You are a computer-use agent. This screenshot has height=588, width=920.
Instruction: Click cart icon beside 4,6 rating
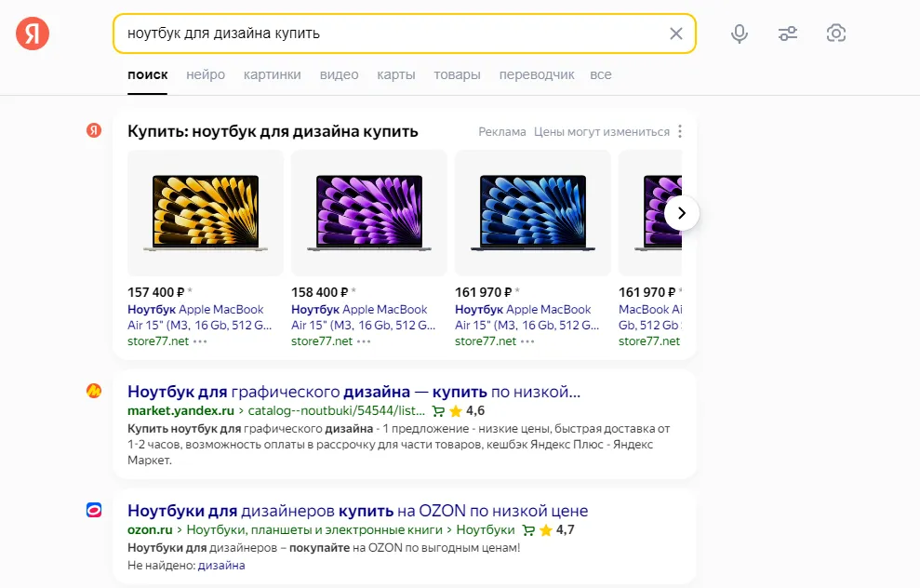click(438, 411)
